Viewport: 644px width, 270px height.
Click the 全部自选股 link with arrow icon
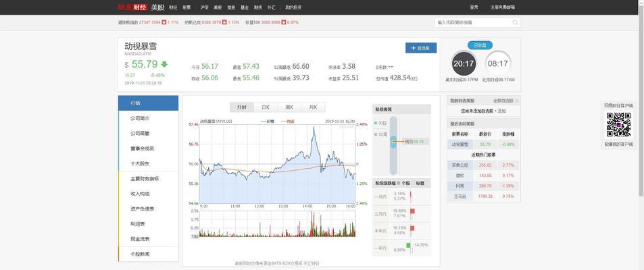point(505,101)
